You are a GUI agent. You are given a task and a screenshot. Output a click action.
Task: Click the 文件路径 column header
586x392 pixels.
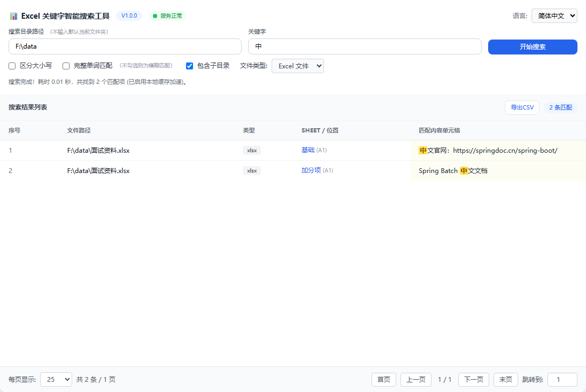tap(79, 130)
